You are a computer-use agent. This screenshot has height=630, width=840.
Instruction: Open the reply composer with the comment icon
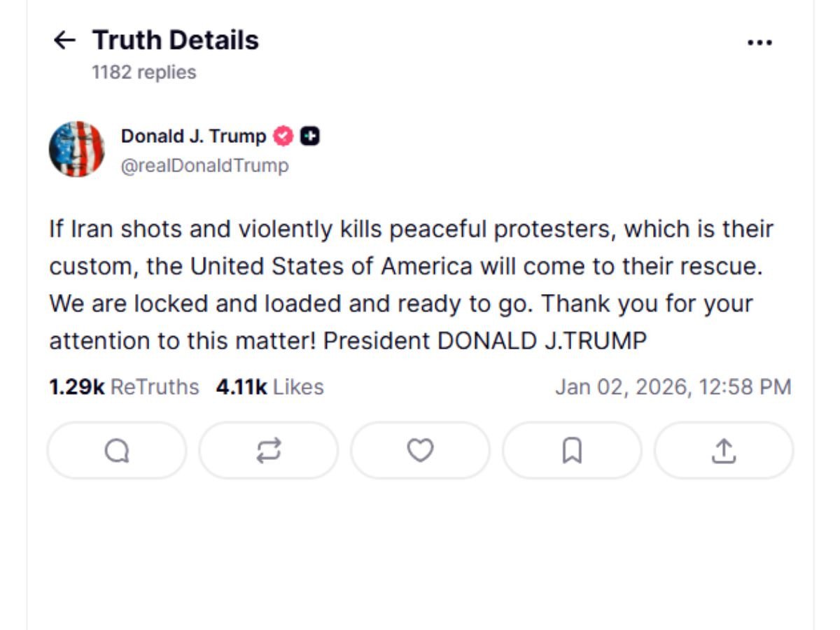[x=116, y=451]
